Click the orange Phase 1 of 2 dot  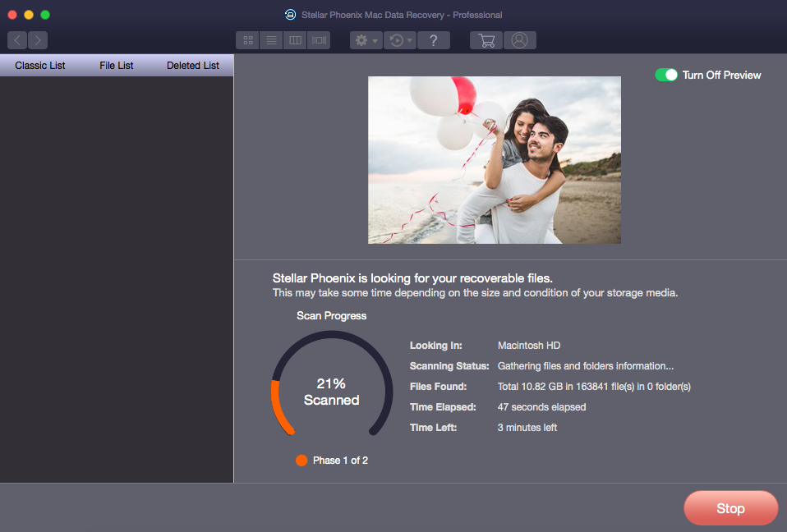301,461
